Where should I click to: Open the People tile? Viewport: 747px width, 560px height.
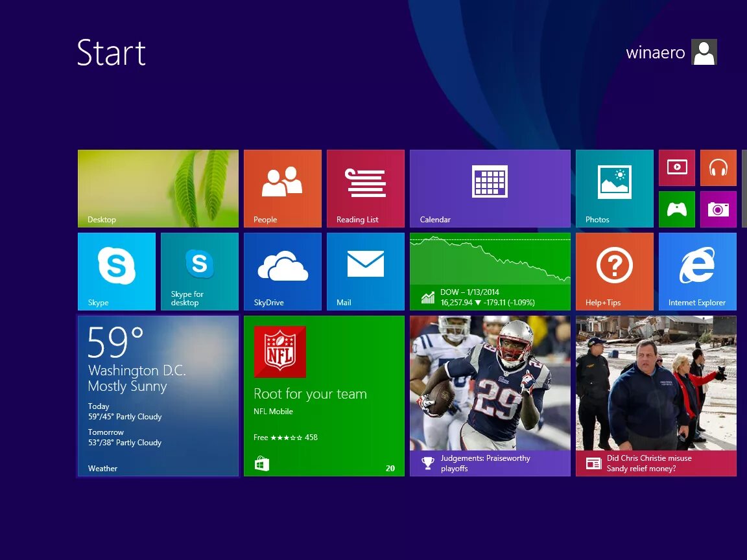[x=283, y=189]
